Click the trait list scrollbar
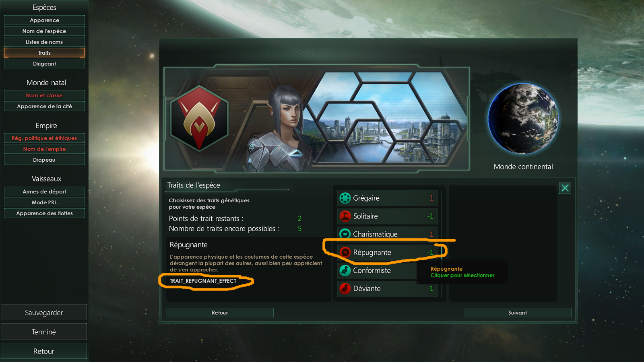644x362 pixels. pyautogui.click(x=442, y=244)
